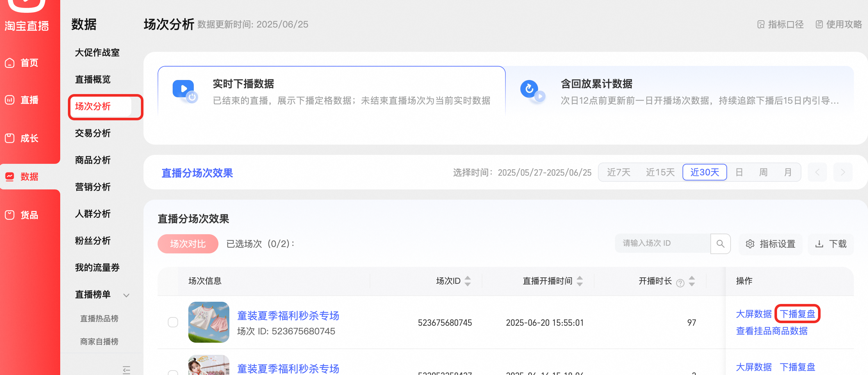868x375 pixels.
Task: Open 人群分析 menu item
Action: tap(93, 214)
